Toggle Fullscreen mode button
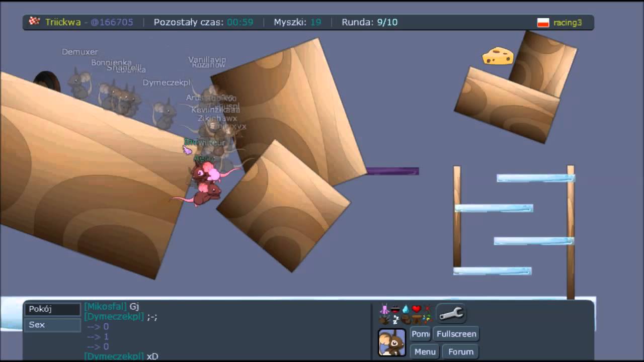Viewport: 644px width, 362px height. [x=456, y=334]
